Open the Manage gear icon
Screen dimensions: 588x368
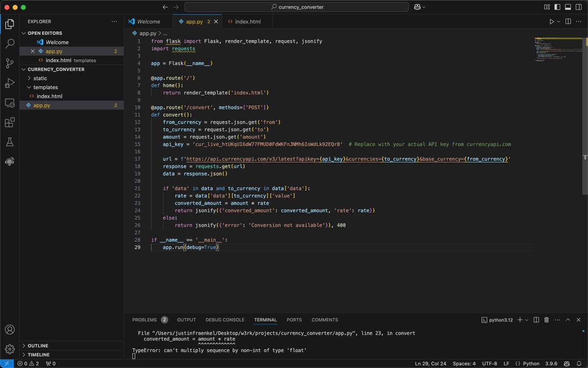pos(9,349)
